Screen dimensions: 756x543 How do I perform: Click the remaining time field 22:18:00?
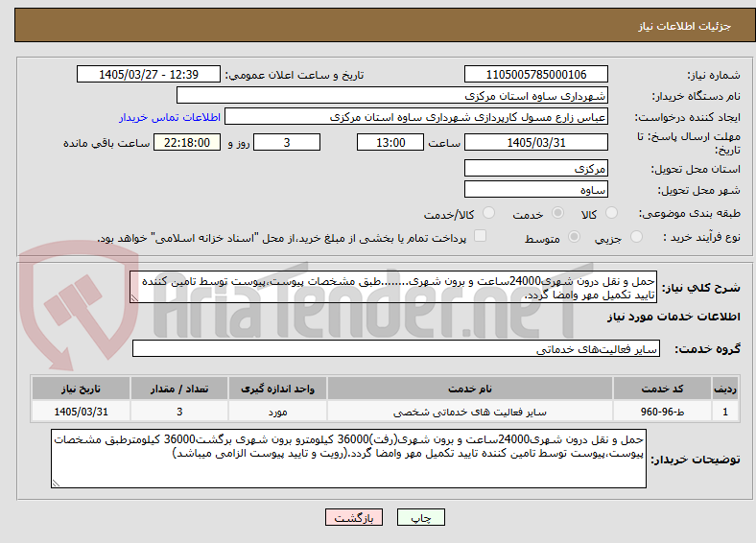(x=187, y=142)
